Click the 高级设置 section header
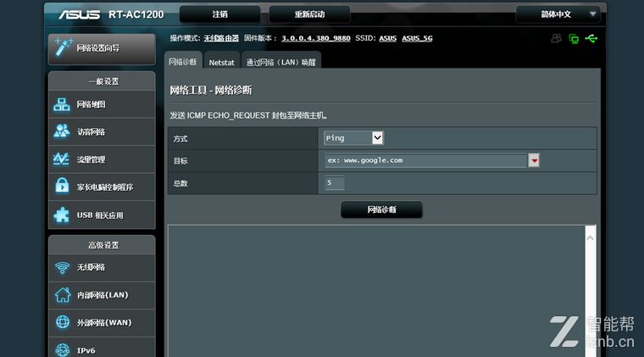 click(x=103, y=245)
